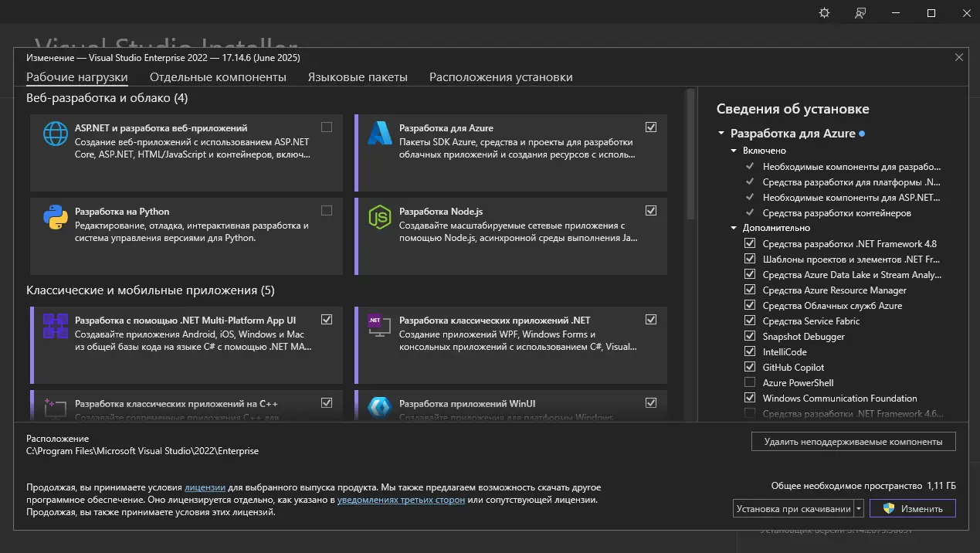Enable the ASP.NET web development workload checkbox
Screen dimensions: 980x553
327,127
